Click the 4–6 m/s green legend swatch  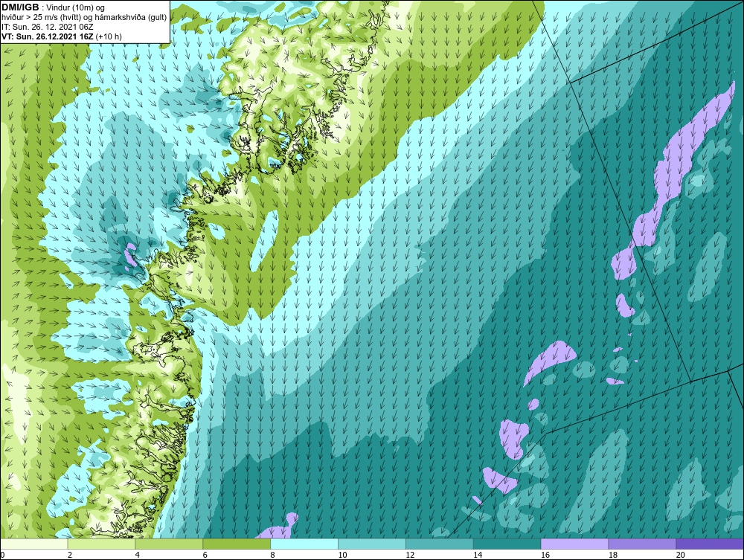pyautogui.click(x=169, y=544)
